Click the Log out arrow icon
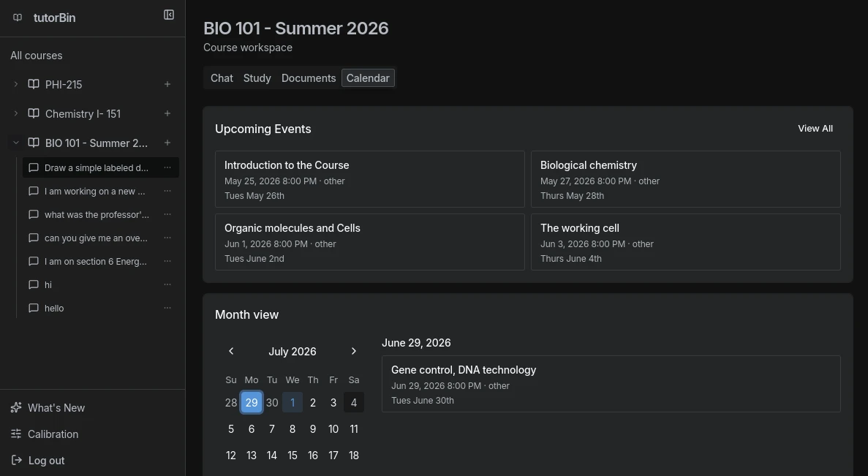 tap(17, 460)
